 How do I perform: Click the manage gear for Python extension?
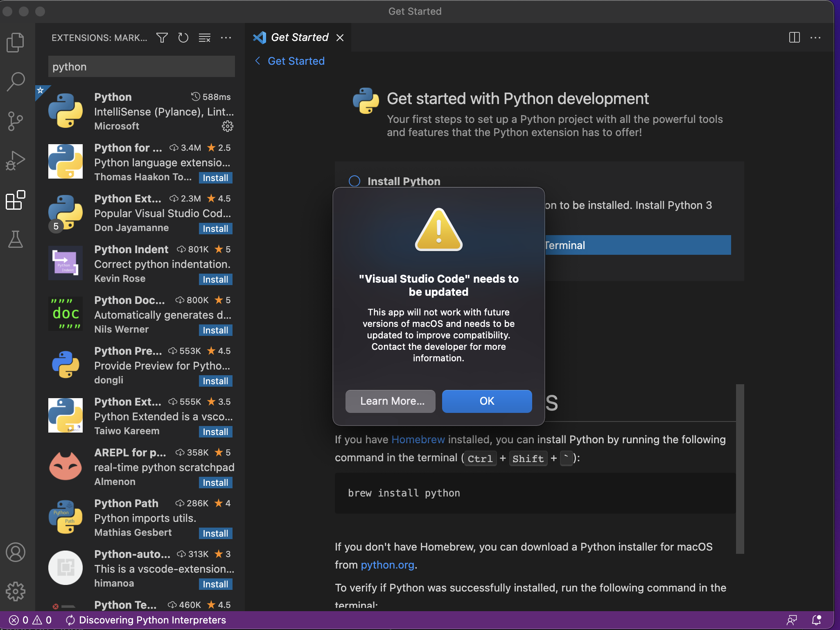tap(228, 126)
